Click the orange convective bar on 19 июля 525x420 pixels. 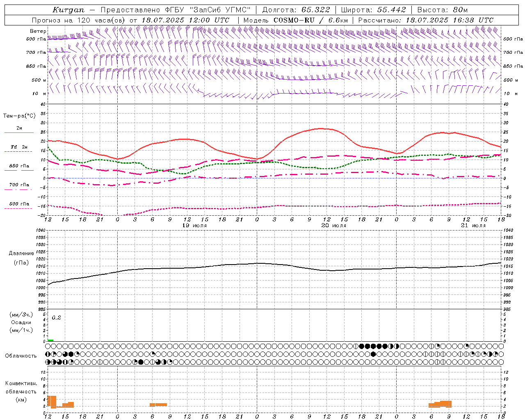pos(158,405)
